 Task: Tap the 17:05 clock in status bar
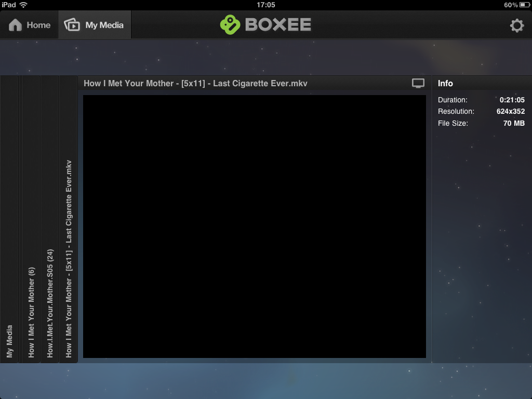click(265, 5)
